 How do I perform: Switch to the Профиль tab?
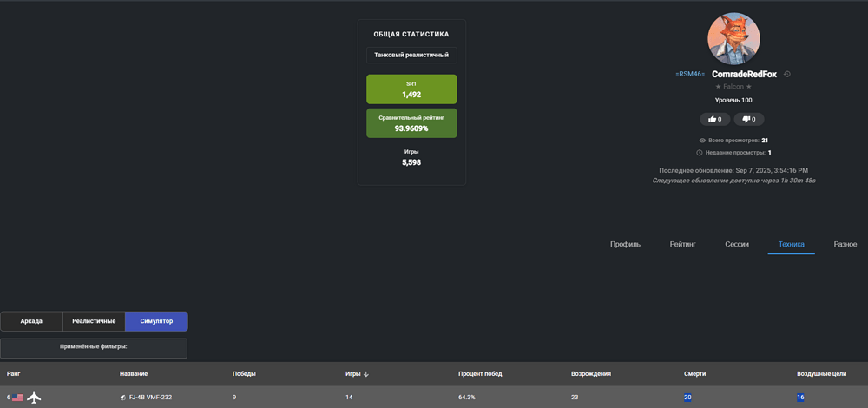pyautogui.click(x=625, y=244)
